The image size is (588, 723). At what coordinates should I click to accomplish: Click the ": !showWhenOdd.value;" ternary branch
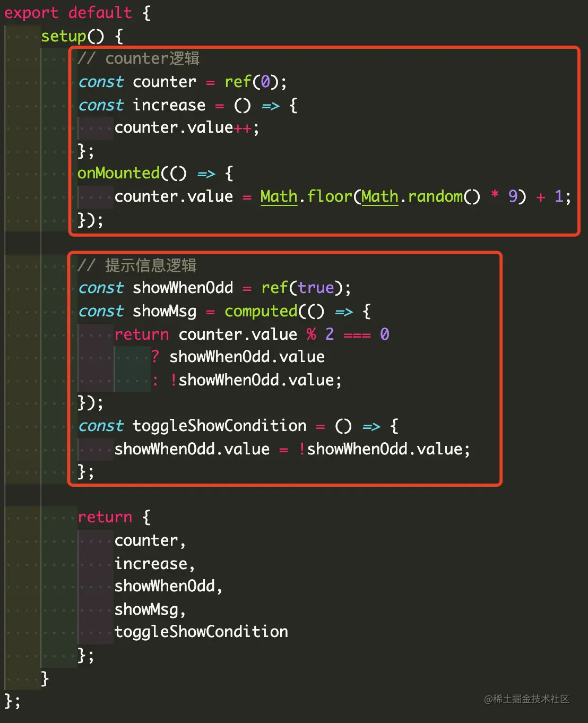[x=247, y=380]
